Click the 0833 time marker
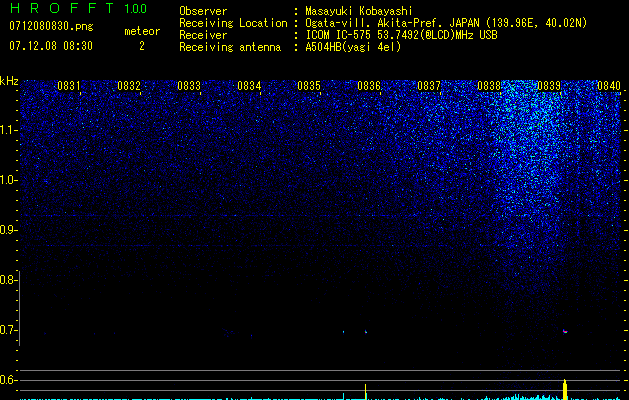 point(189,85)
